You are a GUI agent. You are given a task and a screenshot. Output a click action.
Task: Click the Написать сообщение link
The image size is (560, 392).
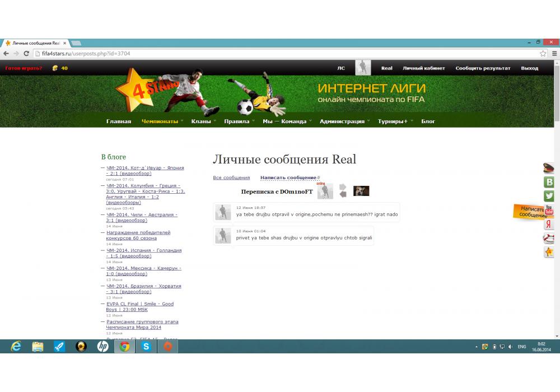[x=288, y=178]
